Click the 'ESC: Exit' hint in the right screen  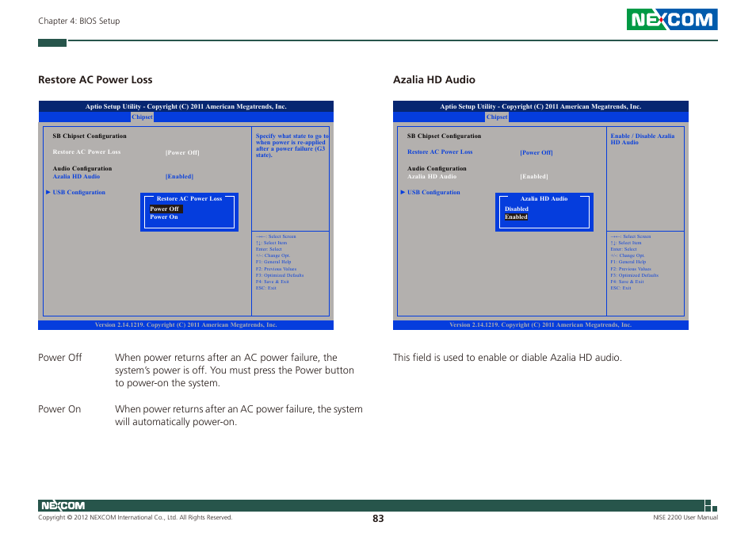pos(620,288)
